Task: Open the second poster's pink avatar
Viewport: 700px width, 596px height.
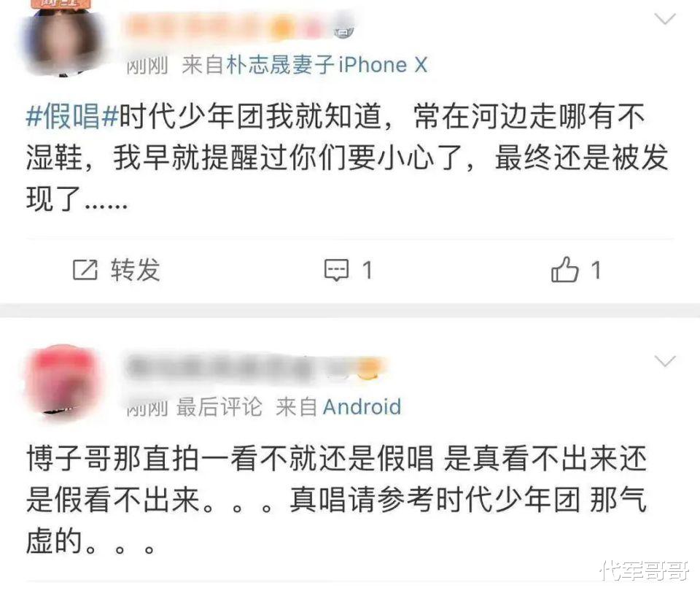Action: [x=63, y=381]
